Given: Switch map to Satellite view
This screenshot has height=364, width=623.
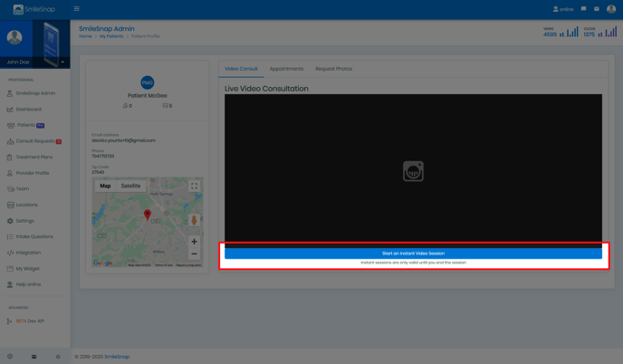Looking at the screenshot, I should click(130, 186).
